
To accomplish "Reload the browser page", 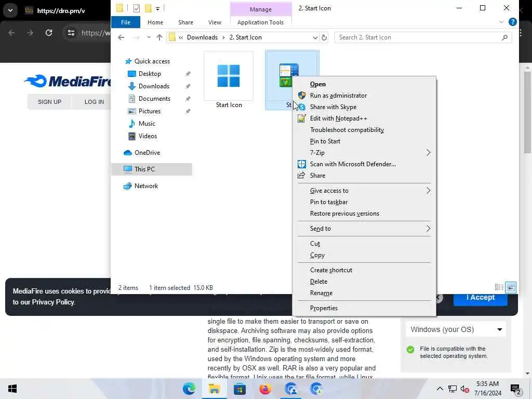I will click(x=49, y=33).
